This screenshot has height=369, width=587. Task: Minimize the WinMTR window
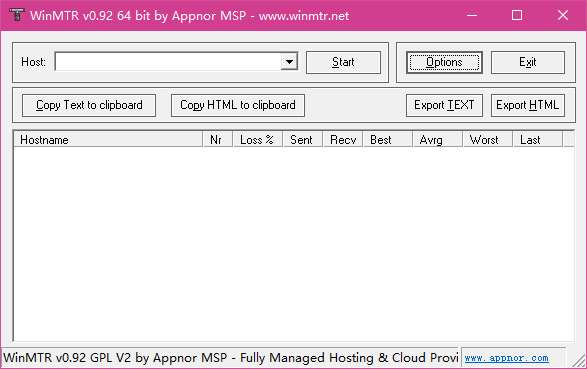pyautogui.click(x=472, y=15)
